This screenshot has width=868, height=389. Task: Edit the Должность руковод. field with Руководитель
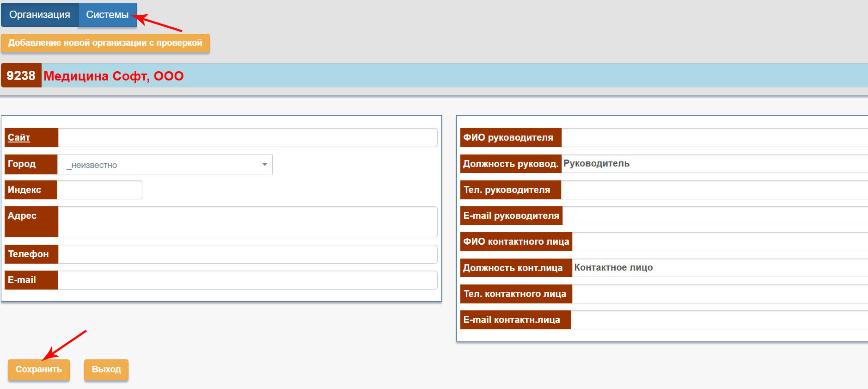click(x=715, y=164)
